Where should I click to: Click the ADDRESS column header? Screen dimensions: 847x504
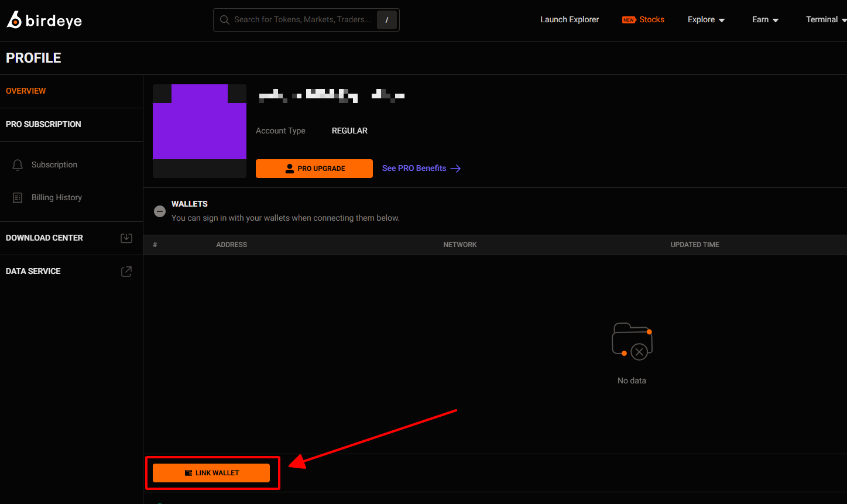(x=232, y=245)
